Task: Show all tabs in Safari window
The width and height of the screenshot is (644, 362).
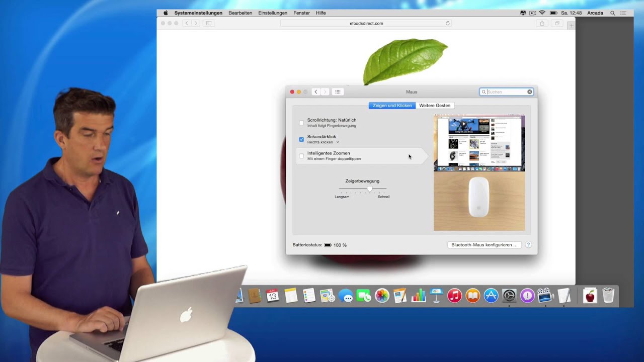Action: tap(557, 23)
